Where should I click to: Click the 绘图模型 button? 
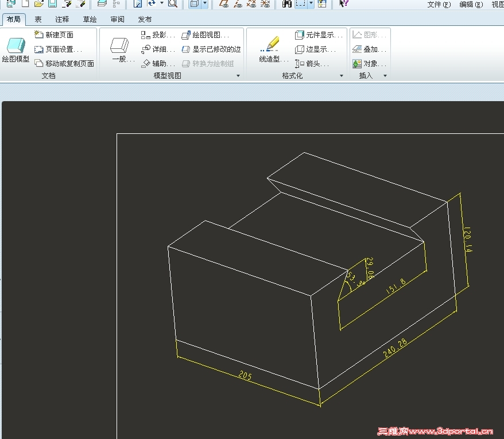pos(15,50)
